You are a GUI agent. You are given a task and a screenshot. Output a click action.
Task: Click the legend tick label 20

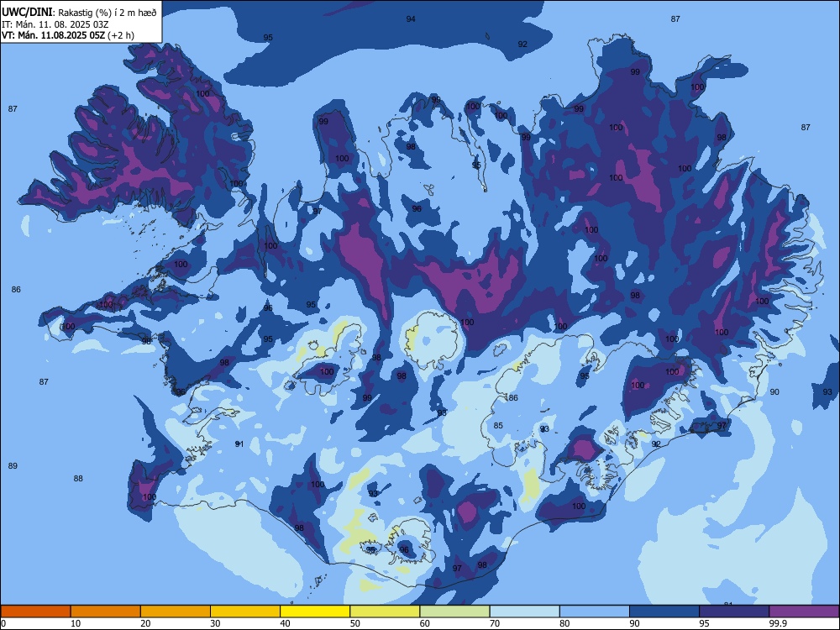pos(145,623)
